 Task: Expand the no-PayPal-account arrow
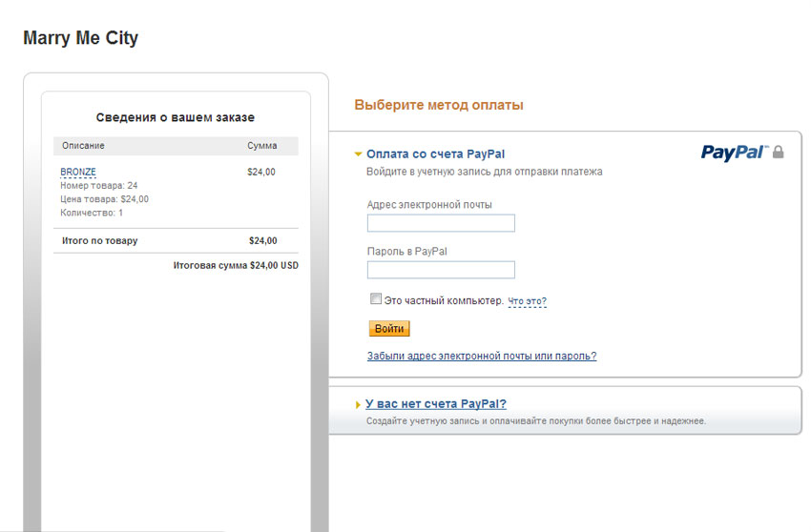[x=358, y=404]
